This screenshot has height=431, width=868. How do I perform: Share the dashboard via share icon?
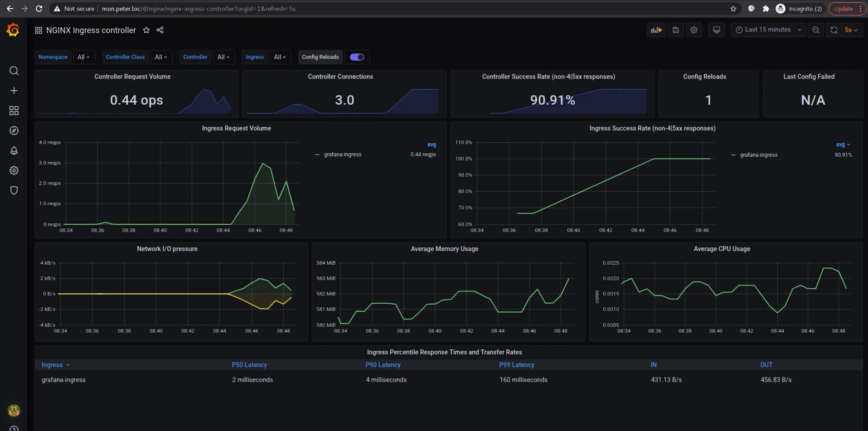[x=160, y=30]
